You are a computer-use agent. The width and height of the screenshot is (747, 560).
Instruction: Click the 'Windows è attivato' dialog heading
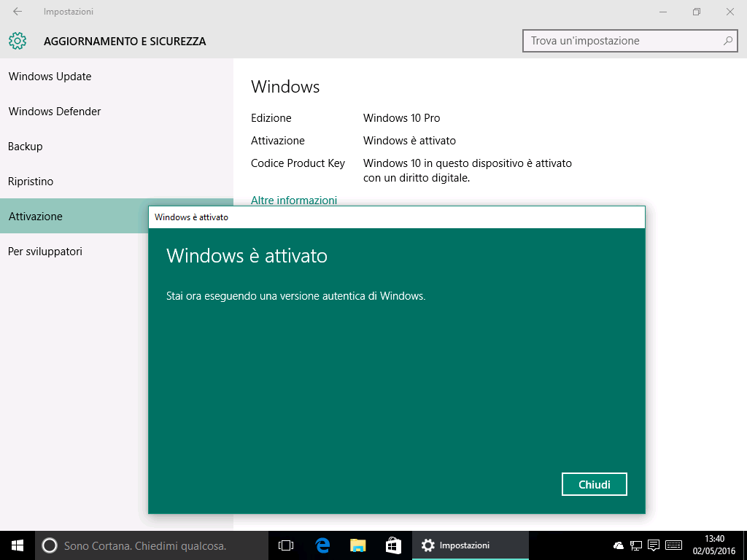click(x=247, y=256)
